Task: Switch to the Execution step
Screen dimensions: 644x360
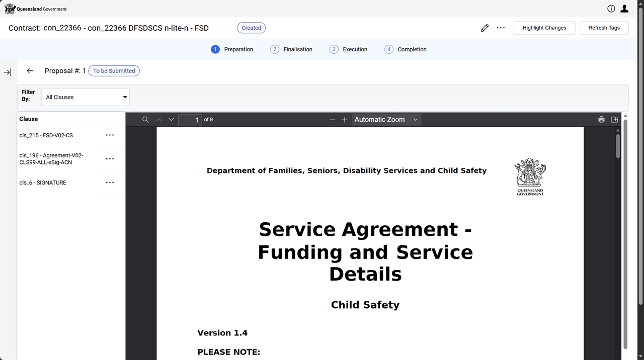Action: point(349,49)
